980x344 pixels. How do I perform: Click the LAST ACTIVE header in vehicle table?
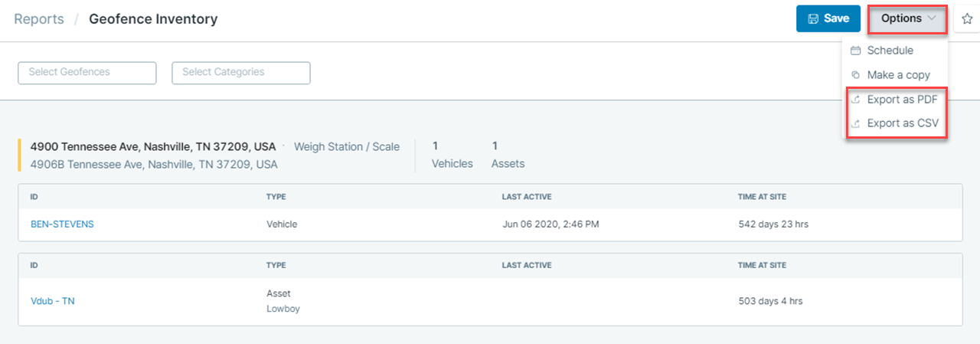(x=527, y=197)
